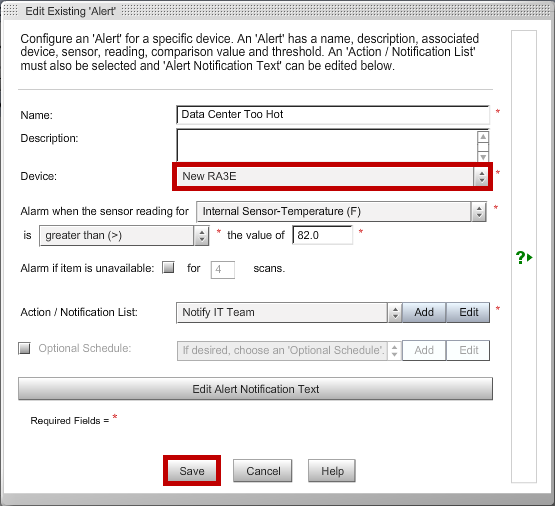Click the Description scroll down arrow
Image resolution: width=555 pixels, height=506 pixels.
483,157
